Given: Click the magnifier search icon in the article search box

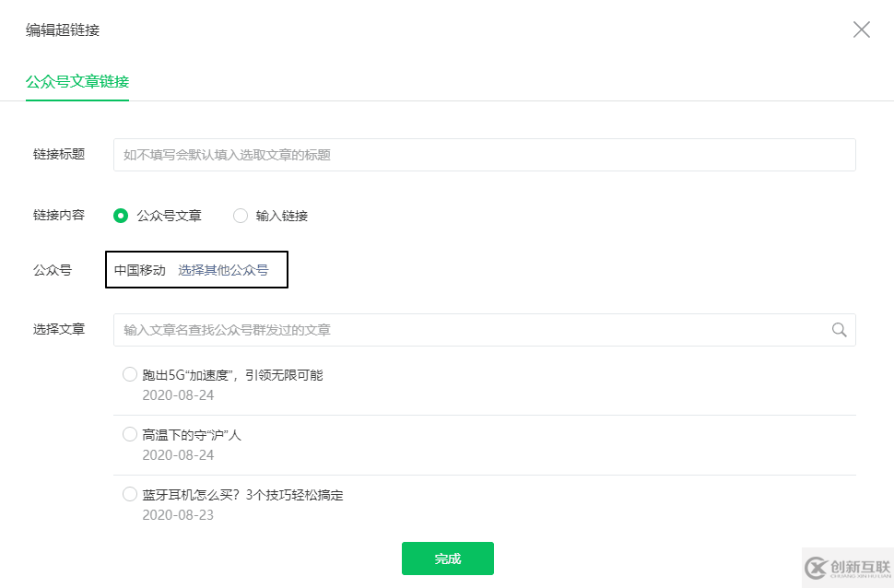Looking at the screenshot, I should coord(839,330).
